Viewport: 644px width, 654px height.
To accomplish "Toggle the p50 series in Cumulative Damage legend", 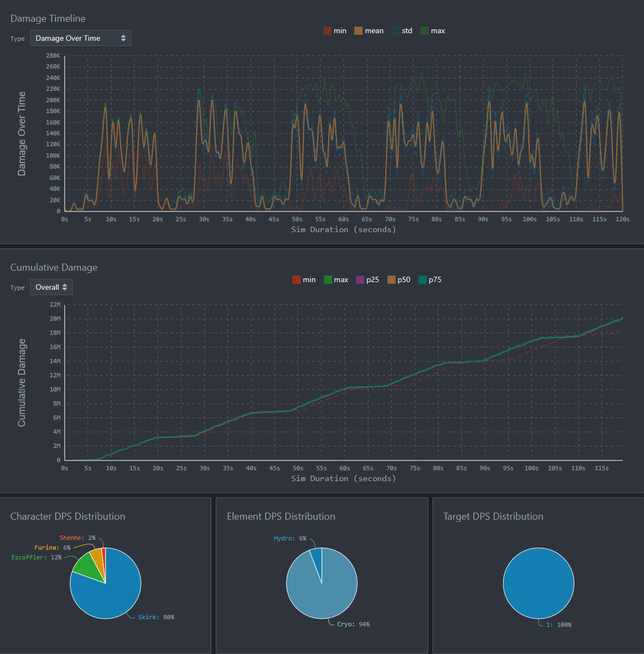I will click(399, 280).
